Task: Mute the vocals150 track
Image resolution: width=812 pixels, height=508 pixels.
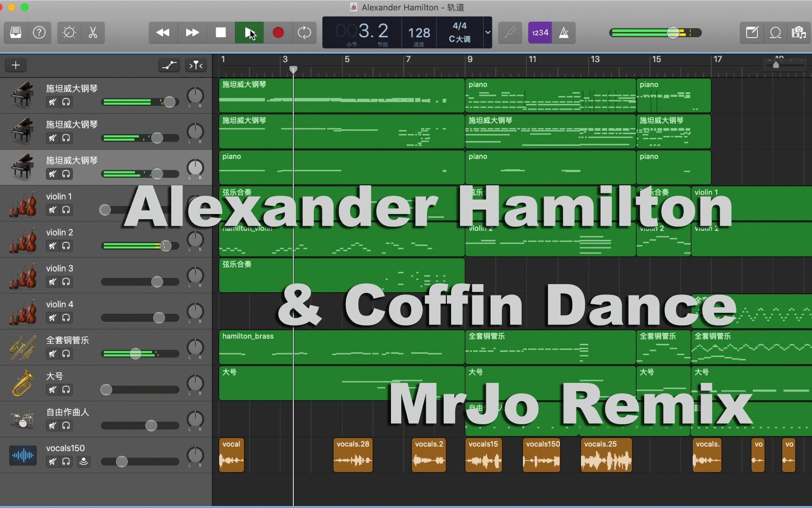Action: coord(53,461)
